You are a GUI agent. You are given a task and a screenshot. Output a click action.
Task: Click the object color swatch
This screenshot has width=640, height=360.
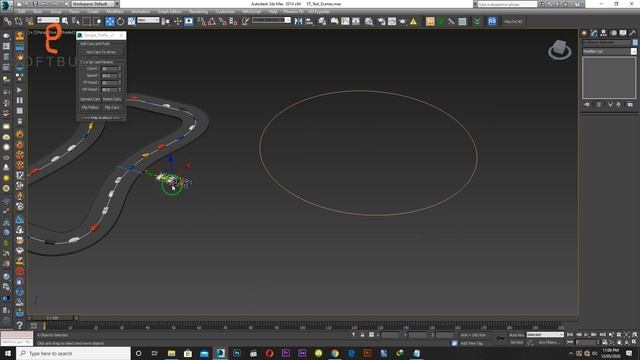pyautogui.click(x=635, y=42)
